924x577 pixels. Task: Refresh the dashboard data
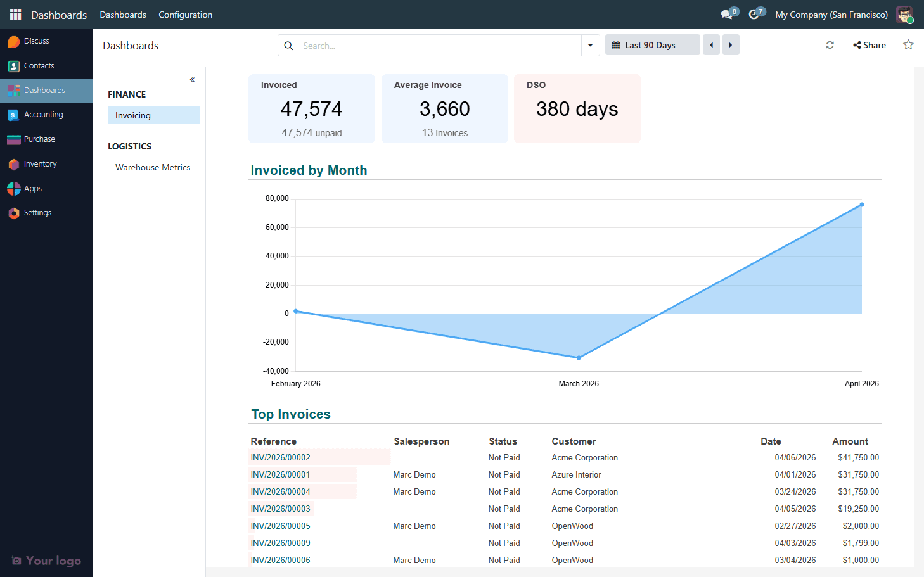click(x=829, y=45)
